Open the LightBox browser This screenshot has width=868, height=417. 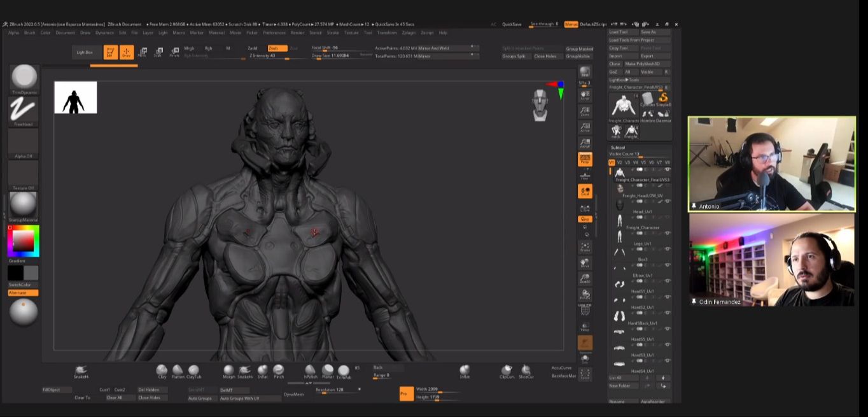pos(85,52)
